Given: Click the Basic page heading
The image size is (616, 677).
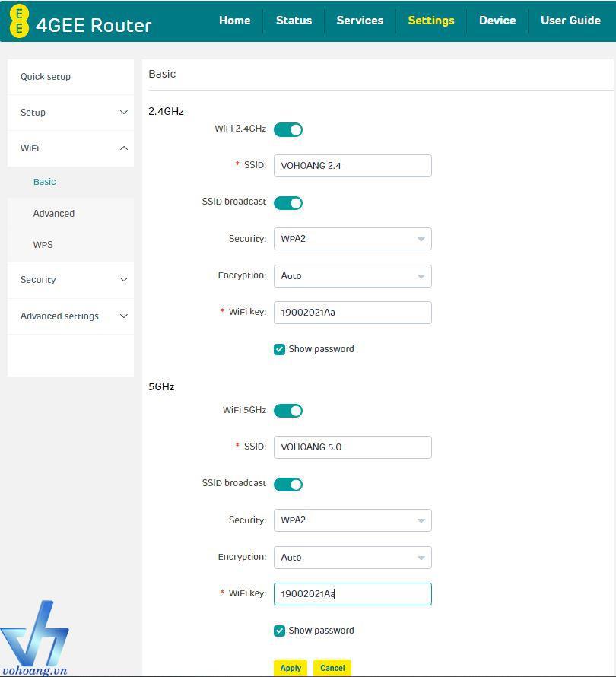Looking at the screenshot, I should (x=162, y=74).
